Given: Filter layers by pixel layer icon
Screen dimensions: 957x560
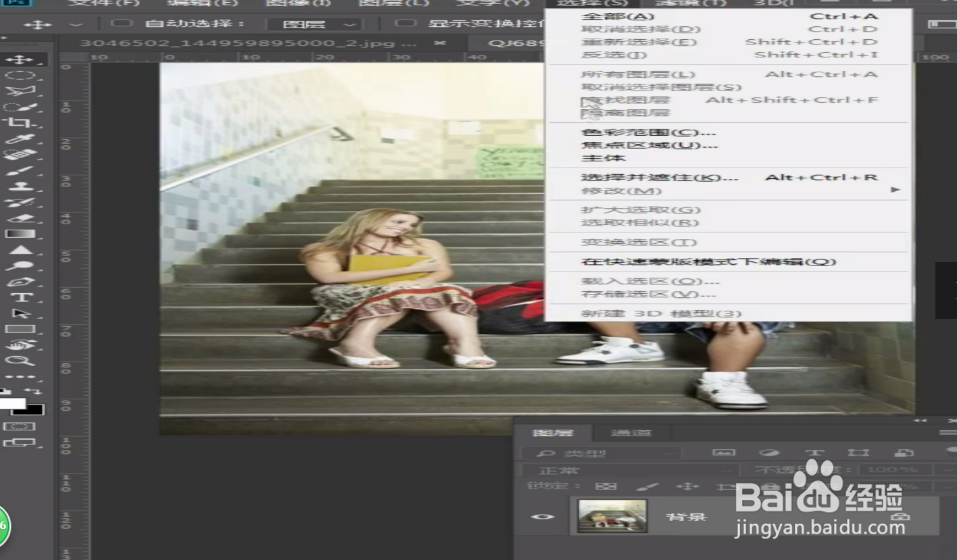Looking at the screenshot, I should (x=724, y=453).
